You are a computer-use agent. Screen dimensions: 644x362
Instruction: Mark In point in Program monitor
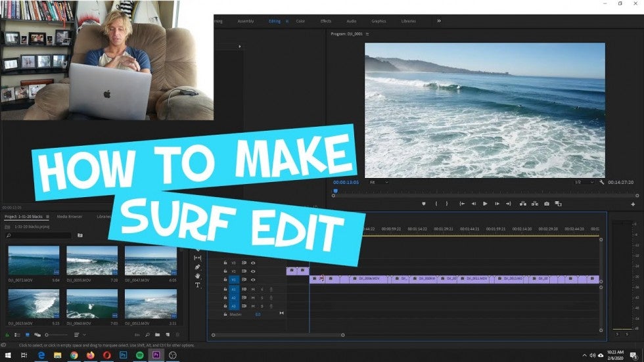[436, 204]
